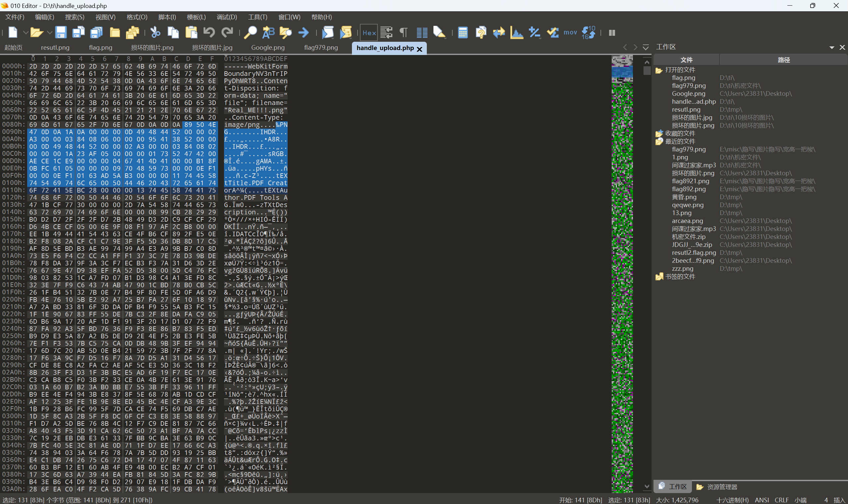848x504 pixels.
Task: Click the Run Template icon
Action: [346, 32]
